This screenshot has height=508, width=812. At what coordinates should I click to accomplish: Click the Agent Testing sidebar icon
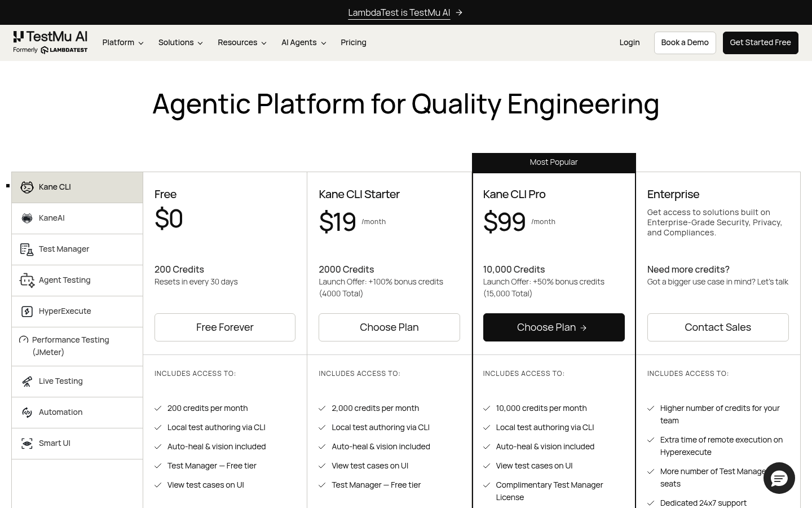(x=27, y=281)
